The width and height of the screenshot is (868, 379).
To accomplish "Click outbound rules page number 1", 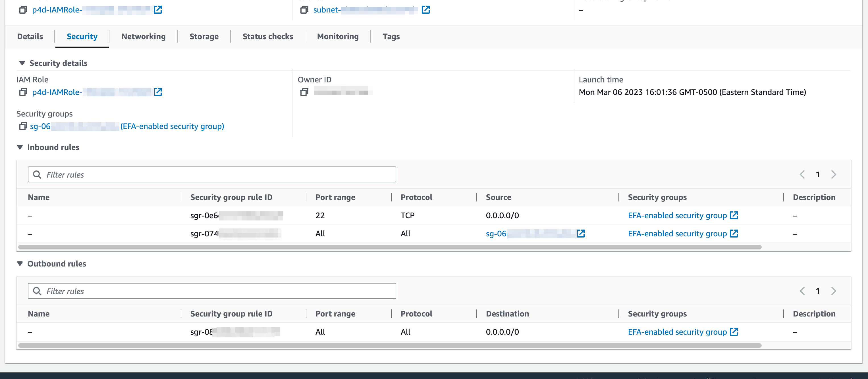I will click(817, 291).
